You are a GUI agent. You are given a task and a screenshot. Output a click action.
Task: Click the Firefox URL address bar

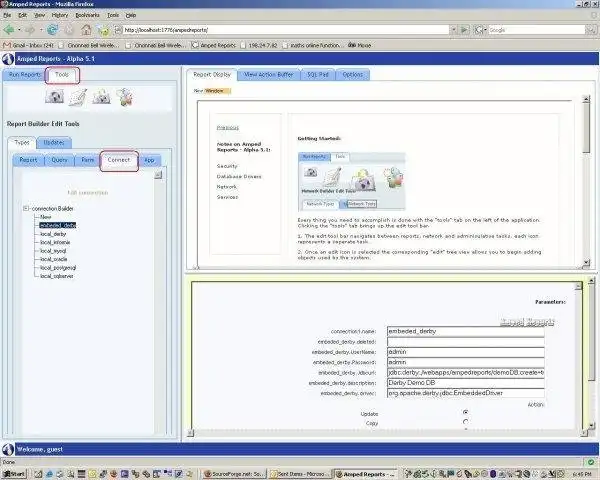tap(285, 29)
